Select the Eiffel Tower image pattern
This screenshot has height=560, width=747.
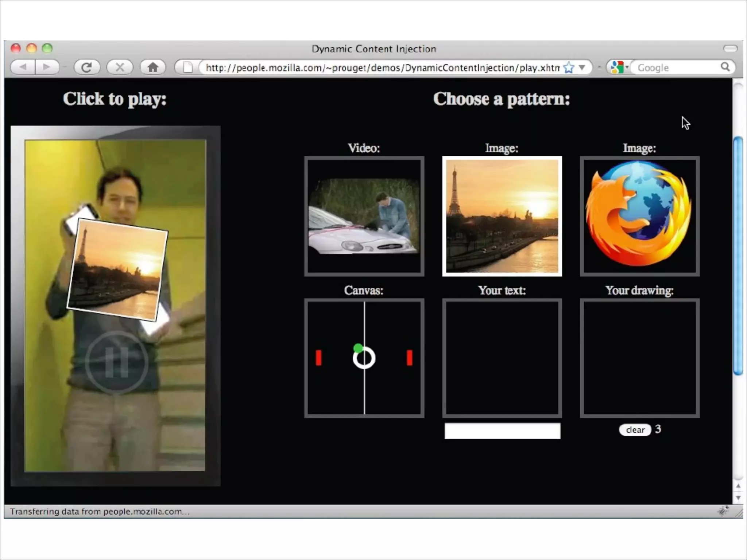[502, 216]
